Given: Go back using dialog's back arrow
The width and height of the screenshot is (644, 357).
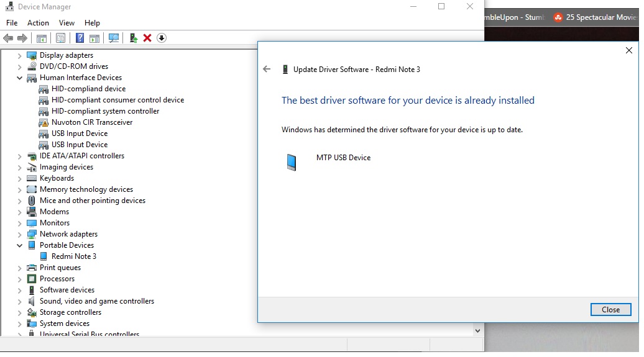Looking at the screenshot, I should tap(267, 69).
